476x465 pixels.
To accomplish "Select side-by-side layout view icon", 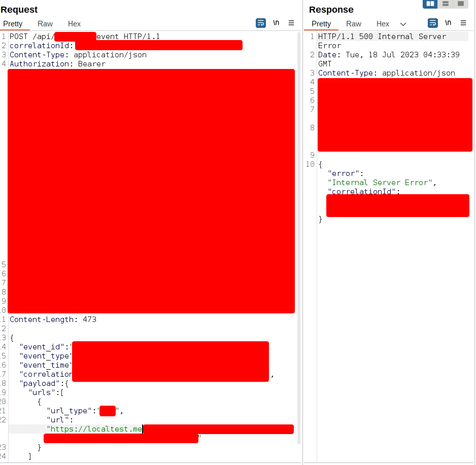I will coord(430,4).
